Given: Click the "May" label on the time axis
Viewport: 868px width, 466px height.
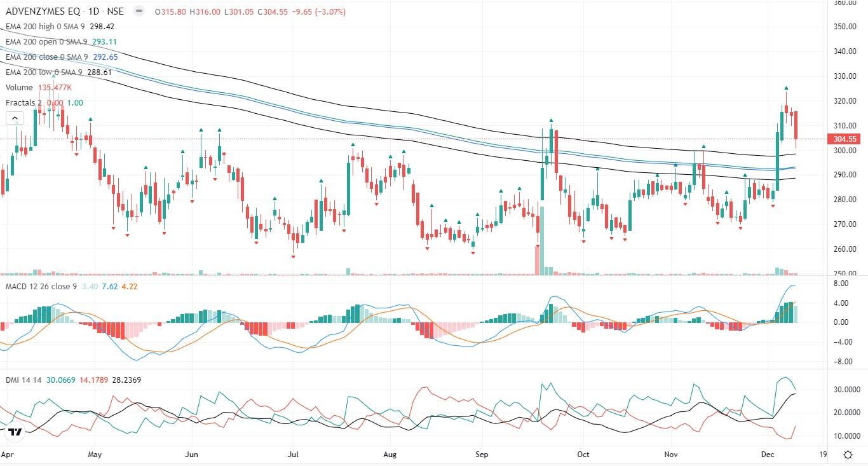Looking at the screenshot, I should click(x=95, y=455).
